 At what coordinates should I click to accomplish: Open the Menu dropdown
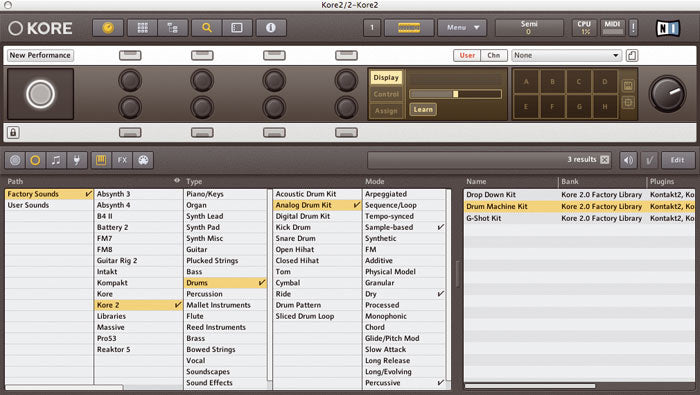[x=462, y=28]
